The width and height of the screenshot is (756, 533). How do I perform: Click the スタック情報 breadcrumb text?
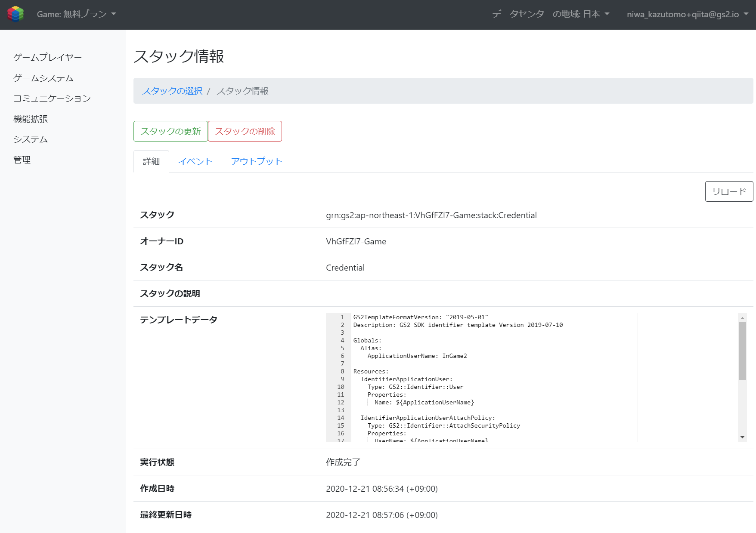(x=242, y=91)
